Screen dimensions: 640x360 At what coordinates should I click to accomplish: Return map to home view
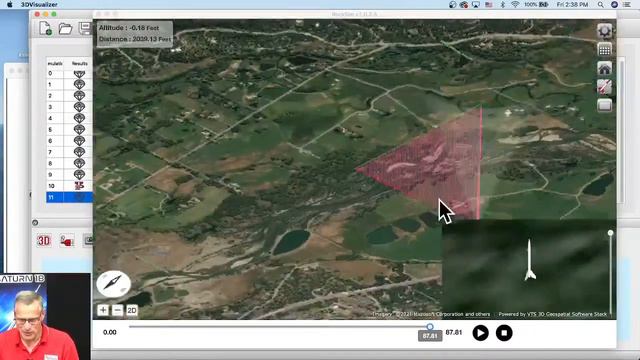coord(604,68)
